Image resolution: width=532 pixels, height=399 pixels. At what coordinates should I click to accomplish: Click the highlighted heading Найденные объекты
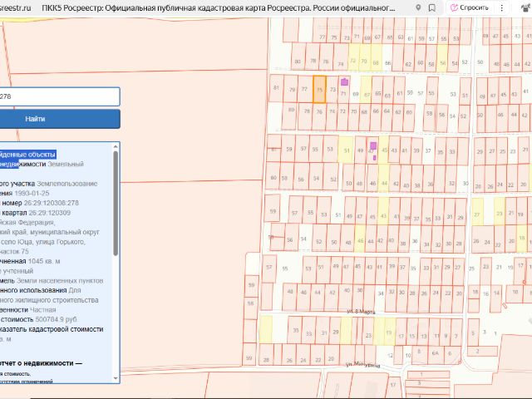click(x=27, y=155)
